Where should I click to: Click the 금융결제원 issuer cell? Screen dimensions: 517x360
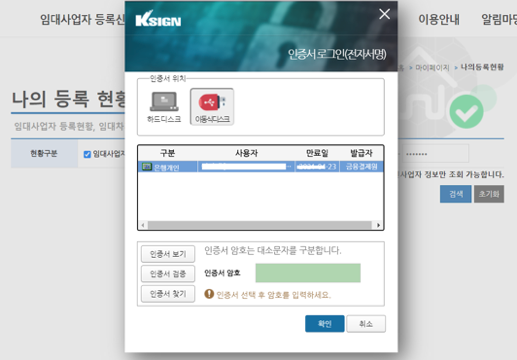click(361, 167)
